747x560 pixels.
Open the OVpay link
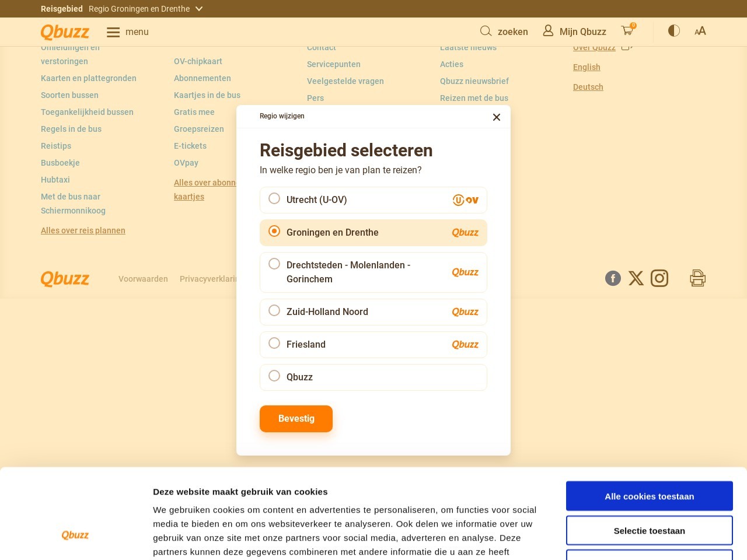click(186, 163)
